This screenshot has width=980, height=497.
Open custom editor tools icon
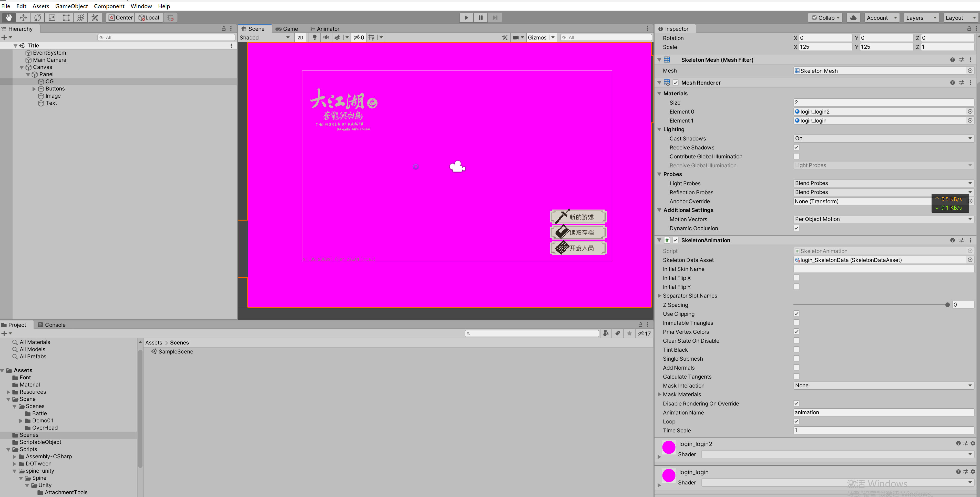click(95, 17)
